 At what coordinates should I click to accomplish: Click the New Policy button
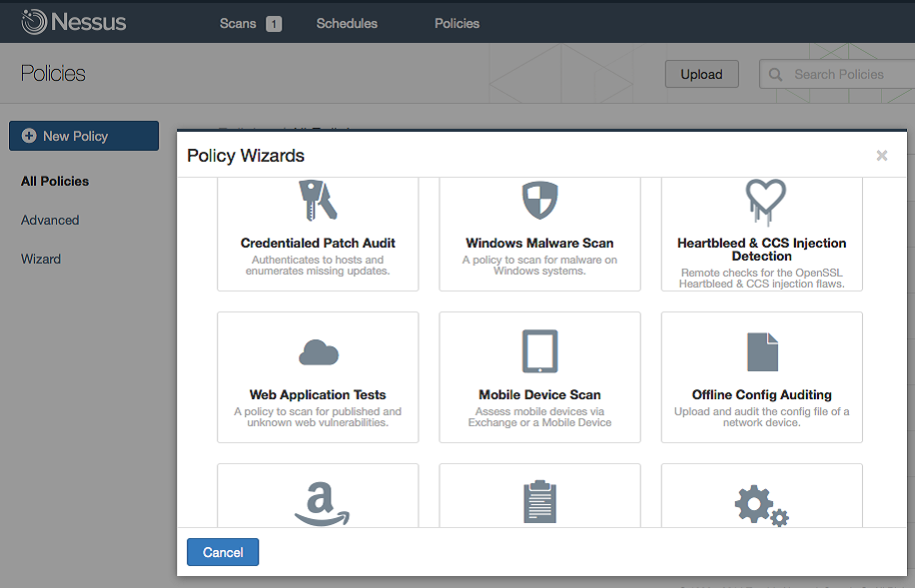(x=84, y=136)
